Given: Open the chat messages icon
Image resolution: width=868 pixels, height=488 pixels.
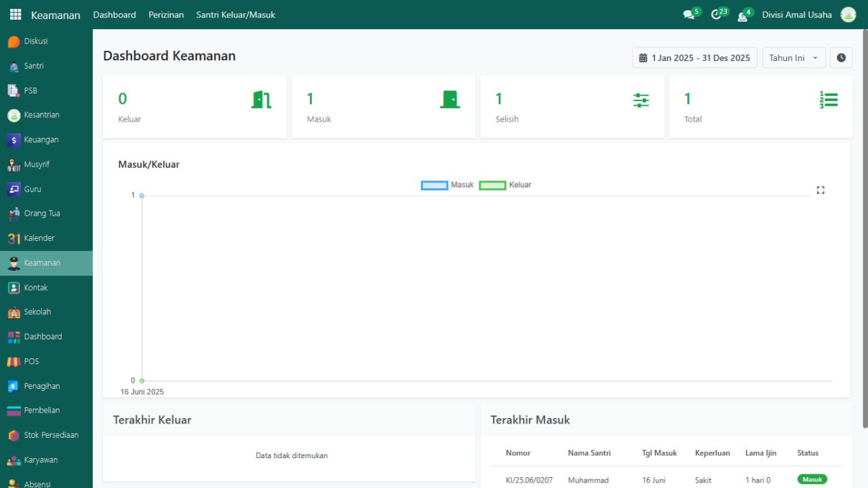Looking at the screenshot, I should [x=689, y=15].
